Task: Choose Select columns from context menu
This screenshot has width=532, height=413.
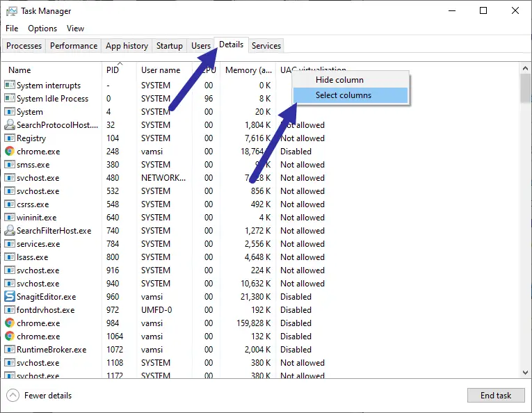Action: pyautogui.click(x=350, y=95)
